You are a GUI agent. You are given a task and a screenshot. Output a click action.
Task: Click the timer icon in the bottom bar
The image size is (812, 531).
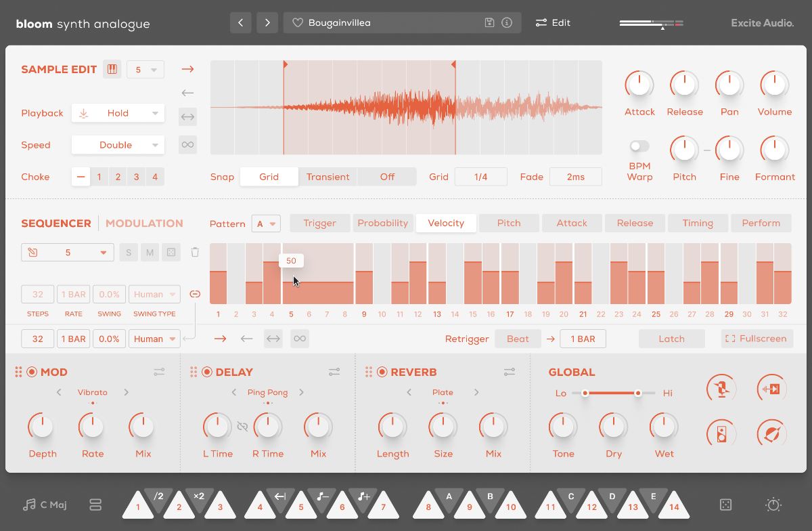click(x=773, y=505)
